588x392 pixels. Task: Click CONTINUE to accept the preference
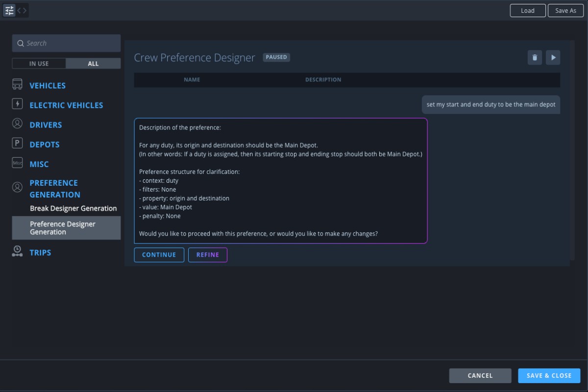pos(159,254)
